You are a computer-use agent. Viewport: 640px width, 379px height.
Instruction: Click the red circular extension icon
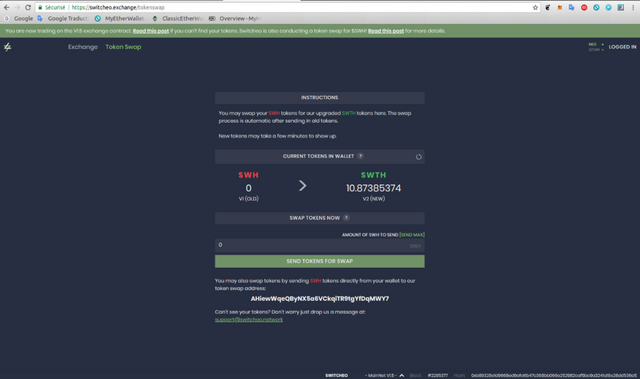coord(584,7)
